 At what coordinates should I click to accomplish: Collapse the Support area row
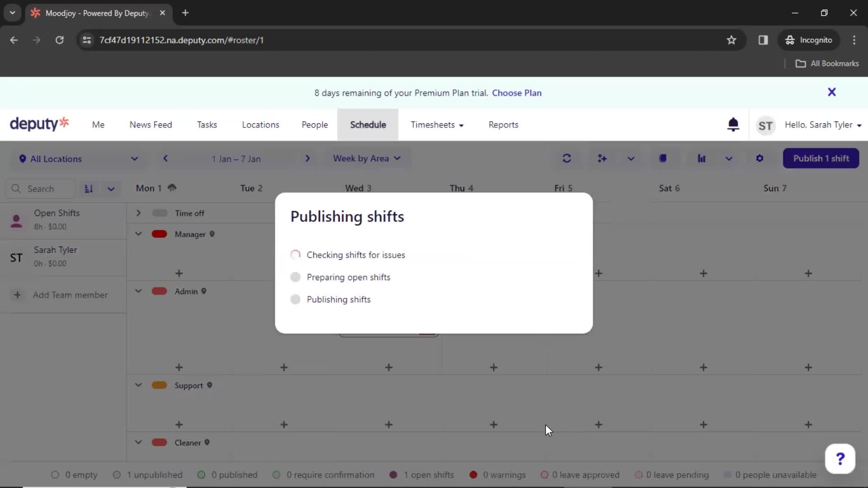tap(138, 385)
